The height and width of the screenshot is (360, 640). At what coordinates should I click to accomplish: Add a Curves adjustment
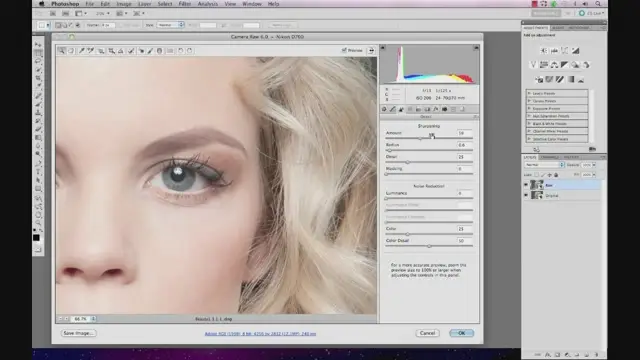[x=564, y=51]
